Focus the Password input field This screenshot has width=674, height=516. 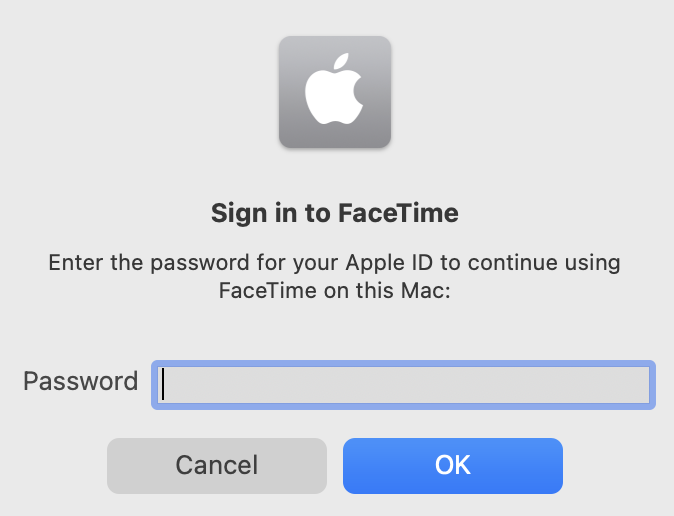coord(402,385)
